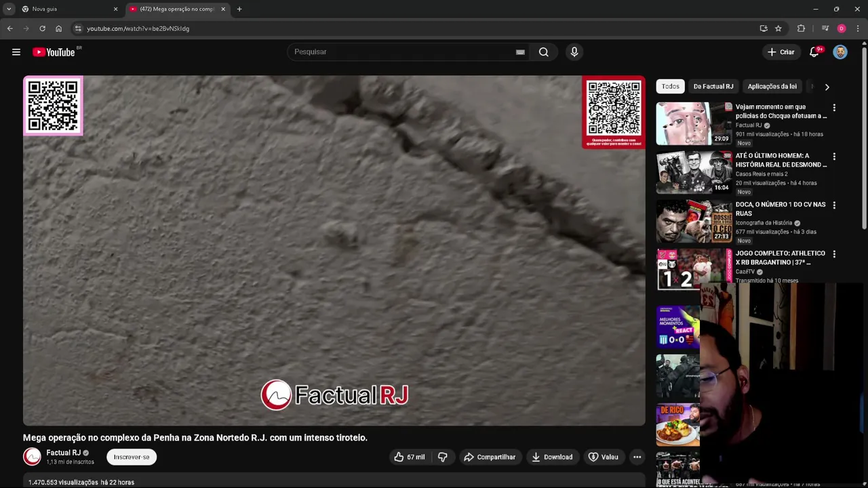868x488 pixels.
Task: Click the main video player
Action: tap(334, 251)
